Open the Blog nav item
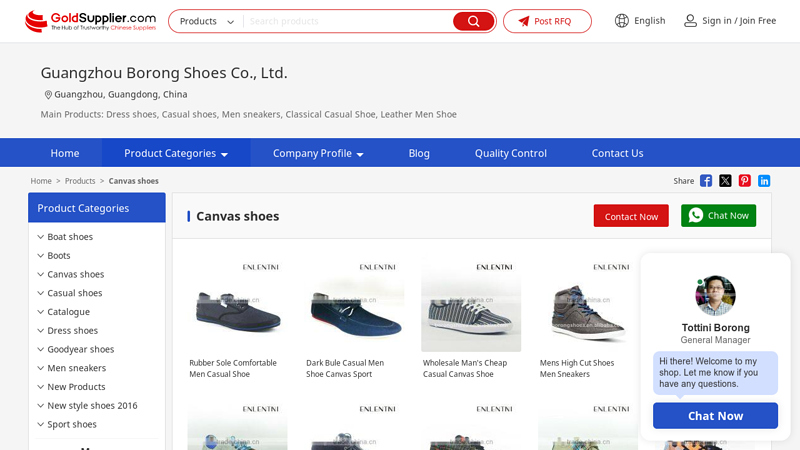The height and width of the screenshot is (450, 800). [x=419, y=153]
